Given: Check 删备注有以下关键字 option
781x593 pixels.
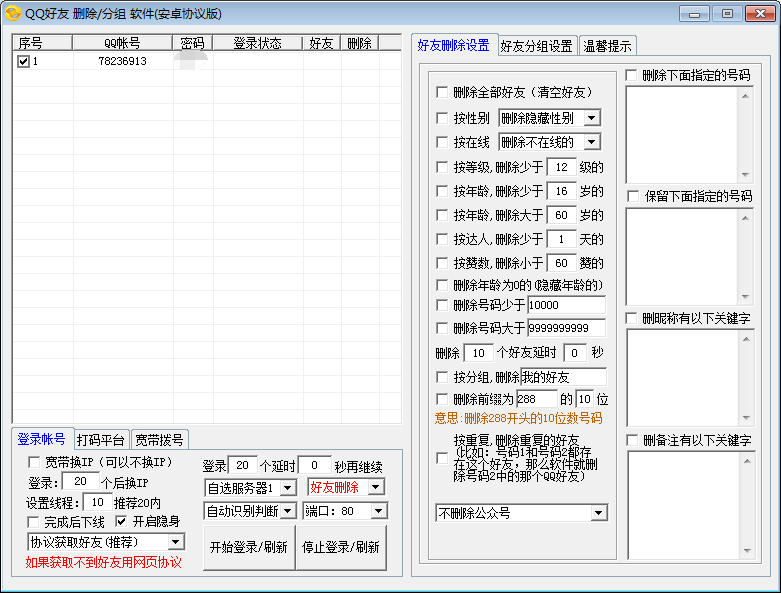Looking at the screenshot, I should pyautogui.click(x=632, y=440).
